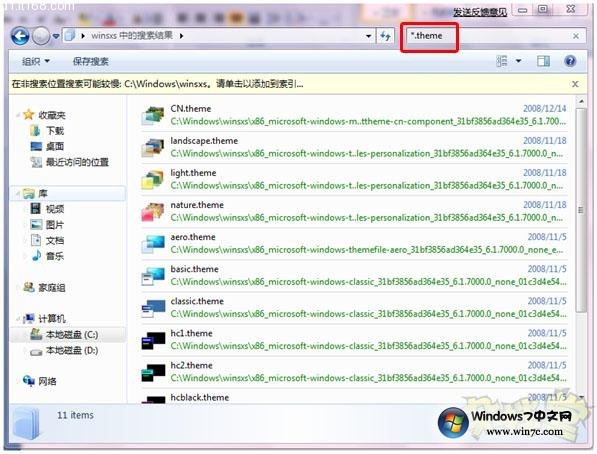597x454 pixels.
Task: Select the light.theme file name
Action: (x=193, y=173)
